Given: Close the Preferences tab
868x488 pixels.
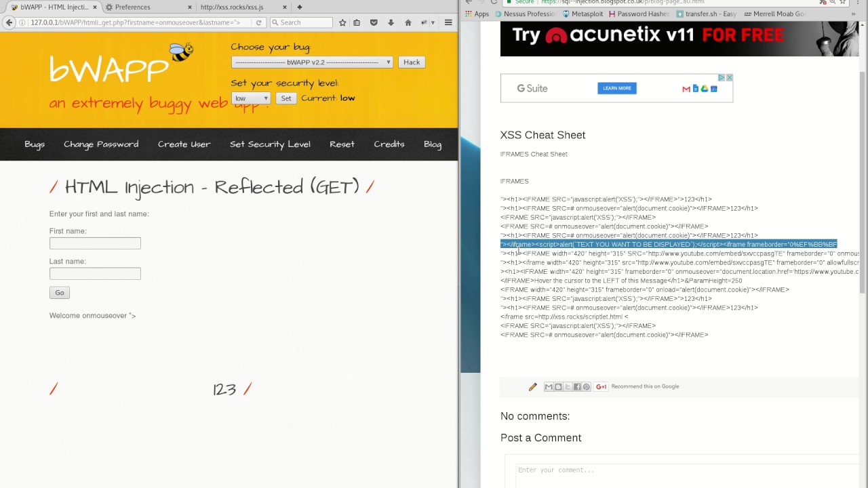Looking at the screenshot, I should pos(189,7).
